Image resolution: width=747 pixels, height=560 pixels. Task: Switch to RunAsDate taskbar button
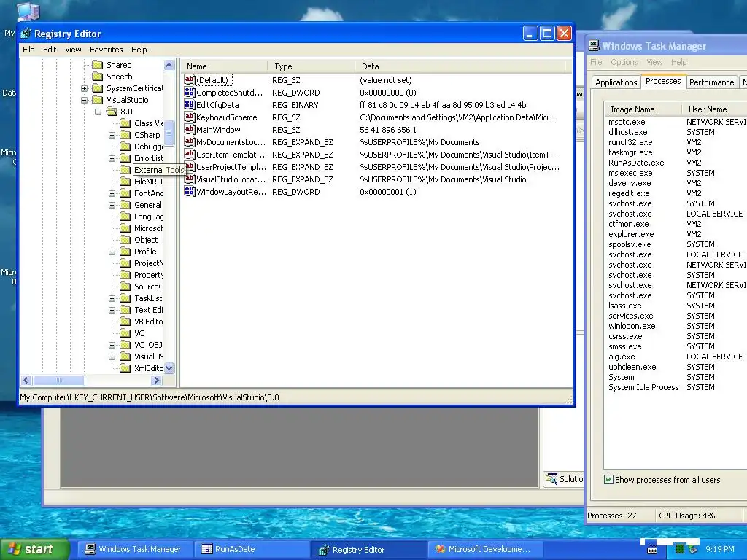[251, 549]
